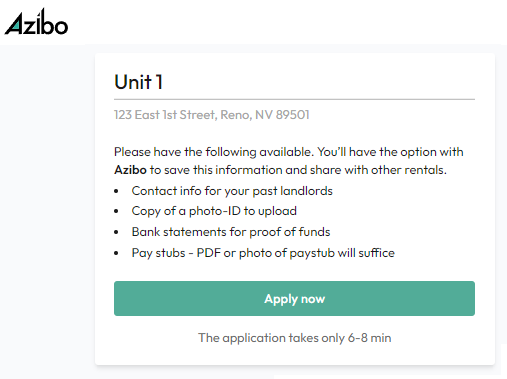
Task: Click the Azibo logo in the header
Action: click(x=36, y=22)
